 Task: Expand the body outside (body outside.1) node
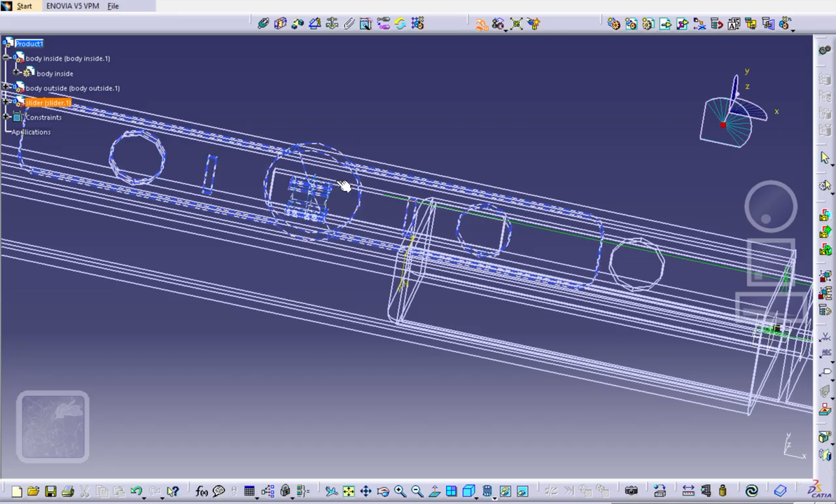[x=6, y=87]
